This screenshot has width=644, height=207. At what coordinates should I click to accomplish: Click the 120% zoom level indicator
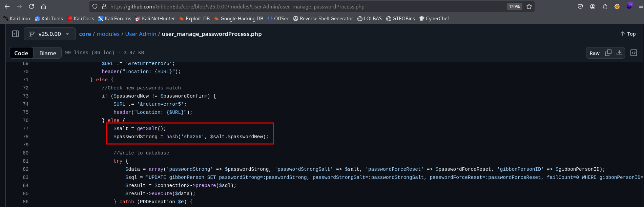click(514, 6)
